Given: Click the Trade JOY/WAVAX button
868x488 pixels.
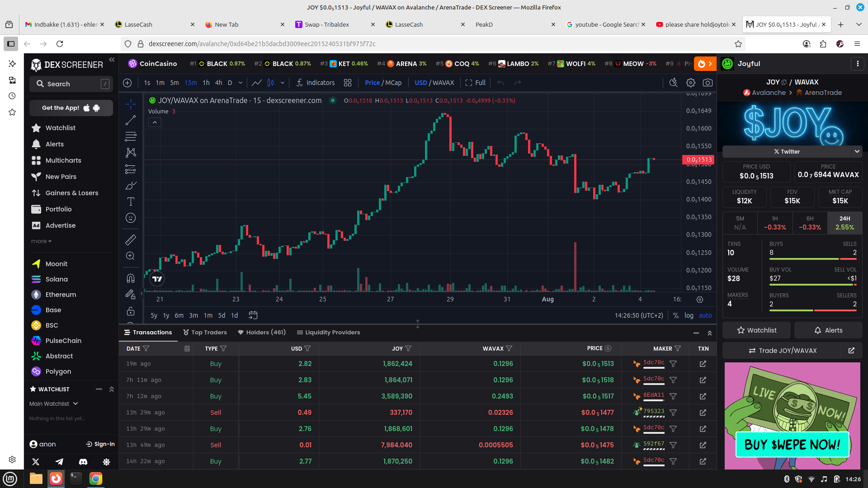Looking at the screenshot, I should pyautogui.click(x=782, y=351).
